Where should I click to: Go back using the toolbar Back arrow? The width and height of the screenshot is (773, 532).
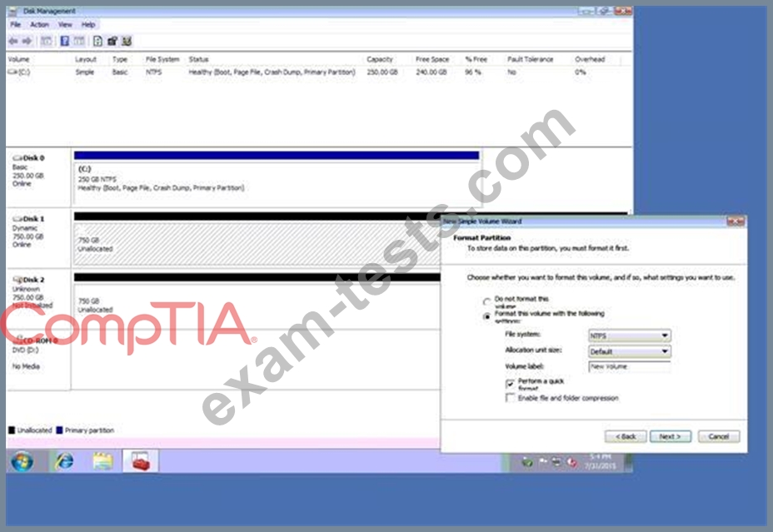13,42
